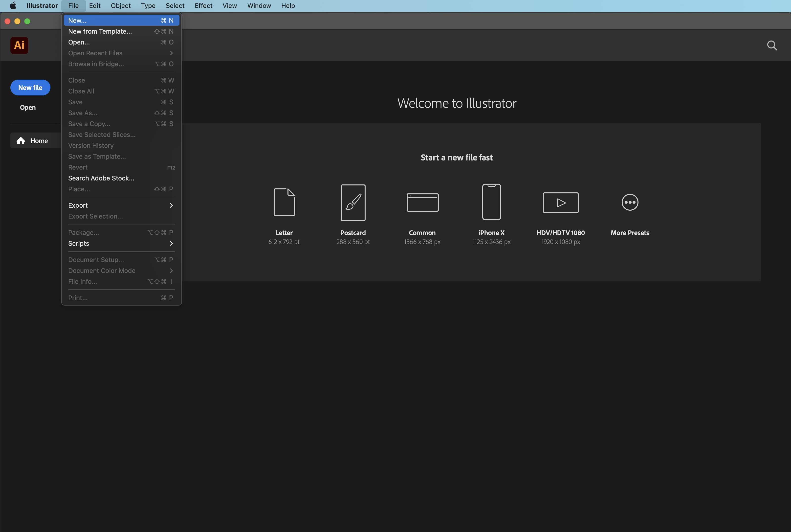The width and height of the screenshot is (791, 532).
Task: Choose New... from the File menu
Action: (x=121, y=20)
